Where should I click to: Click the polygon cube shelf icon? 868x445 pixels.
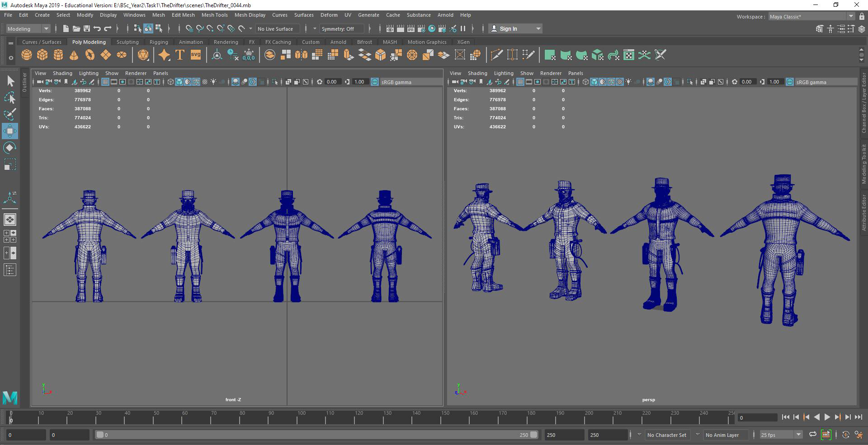42,55
